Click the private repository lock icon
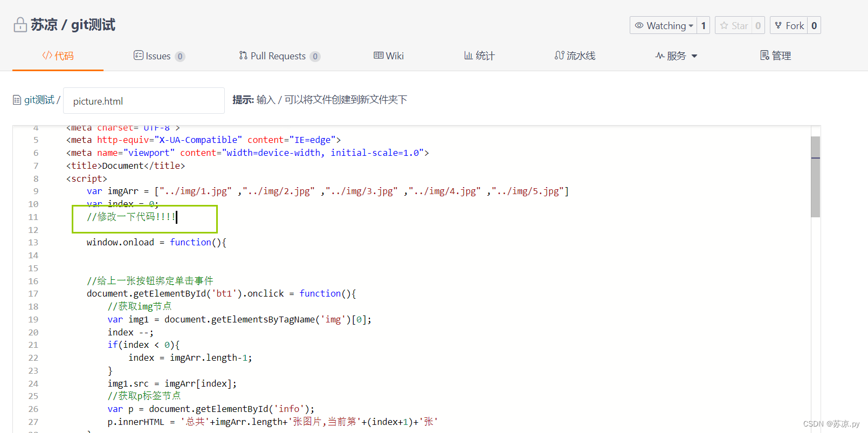Screen dimensions: 868x433 20,25
